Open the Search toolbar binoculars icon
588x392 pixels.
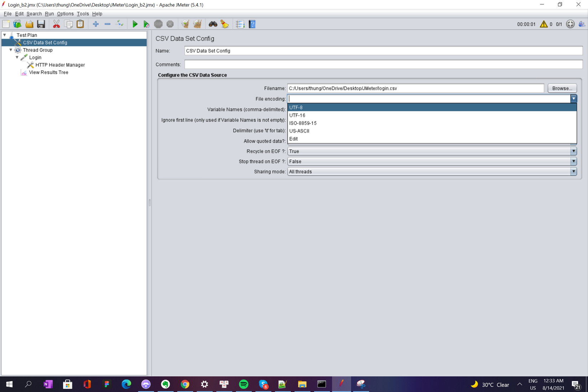pos(212,24)
